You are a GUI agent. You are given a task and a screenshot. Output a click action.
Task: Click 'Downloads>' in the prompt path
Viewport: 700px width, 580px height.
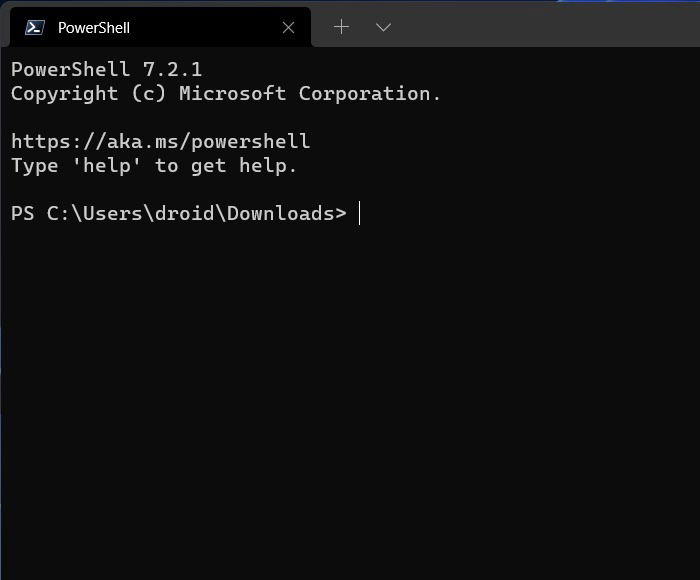[x=287, y=213]
